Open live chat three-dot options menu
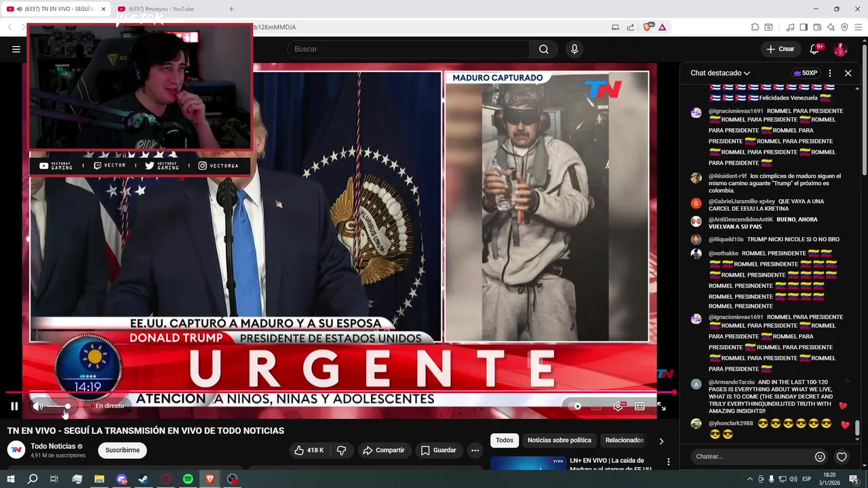The image size is (868, 488). point(830,73)
